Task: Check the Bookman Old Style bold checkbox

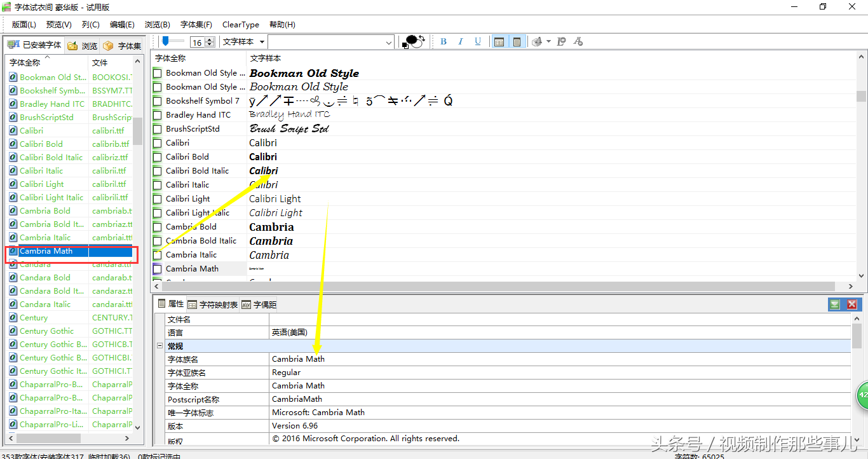Action: (x=158, y=73)
